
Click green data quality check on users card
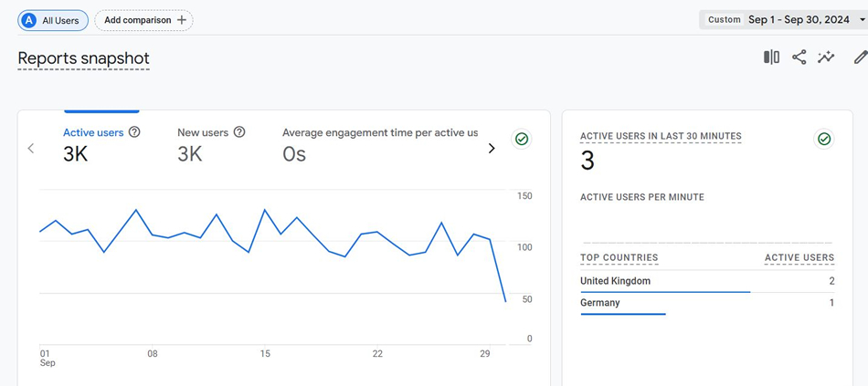click(x=522, y=140)
